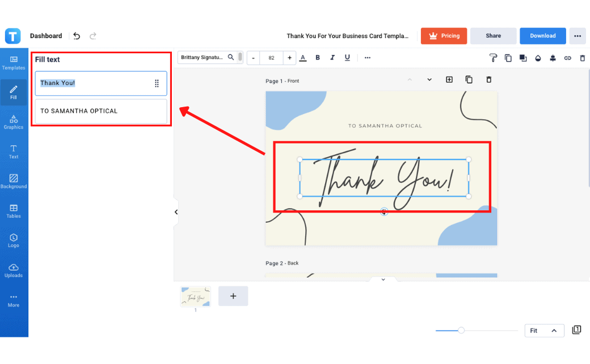Screen dimensions: 590x364
Task: Delete selected element with toolbar trash icon
Action: tap(582, 58)
